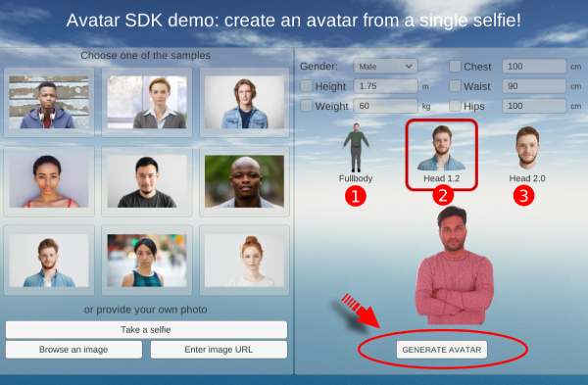Click Enter image URL button
588x385 pixels.
click(219, 350)
